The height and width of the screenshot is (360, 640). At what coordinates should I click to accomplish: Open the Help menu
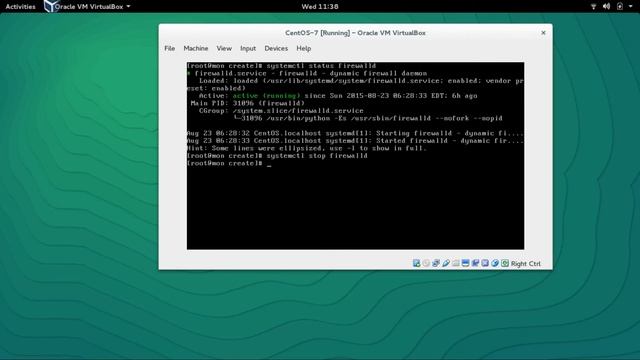pyautogui.click(x=304, y=48)
